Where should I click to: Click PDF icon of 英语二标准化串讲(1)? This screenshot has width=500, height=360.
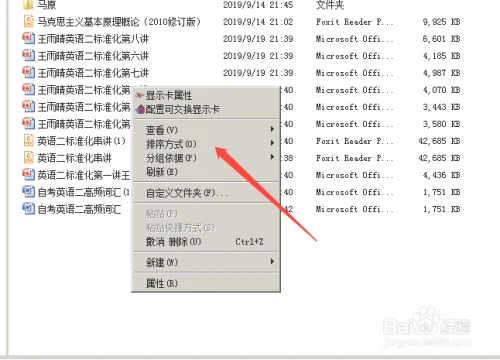coord(29,141)
